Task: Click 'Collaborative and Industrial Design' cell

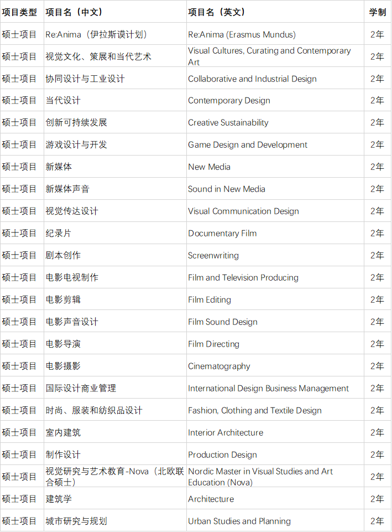Action: coord(275,78)
